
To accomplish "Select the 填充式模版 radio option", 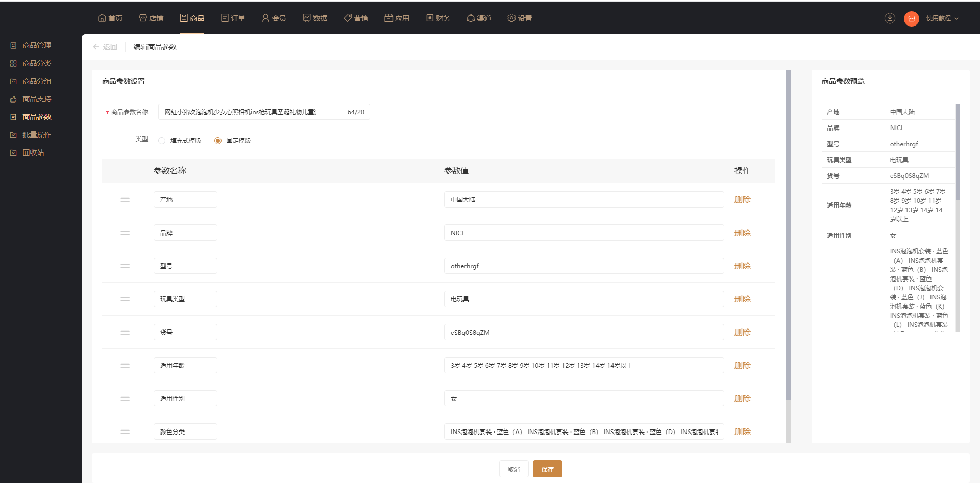I will (x=162, y=141).
